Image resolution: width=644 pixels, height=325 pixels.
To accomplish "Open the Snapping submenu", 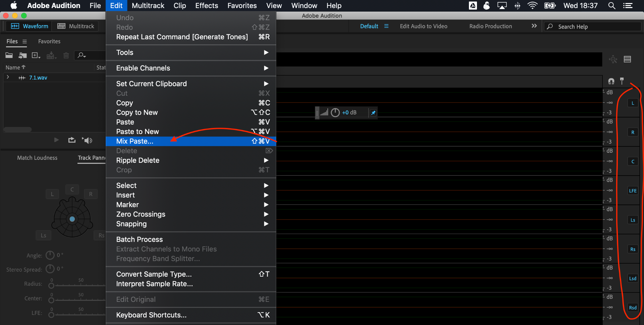I will [x=191, y=224].
